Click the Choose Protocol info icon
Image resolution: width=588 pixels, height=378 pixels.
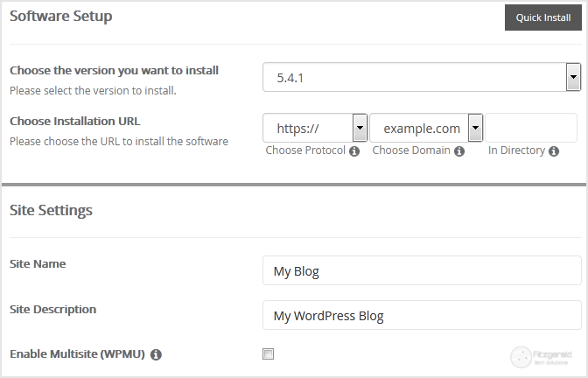354,151
